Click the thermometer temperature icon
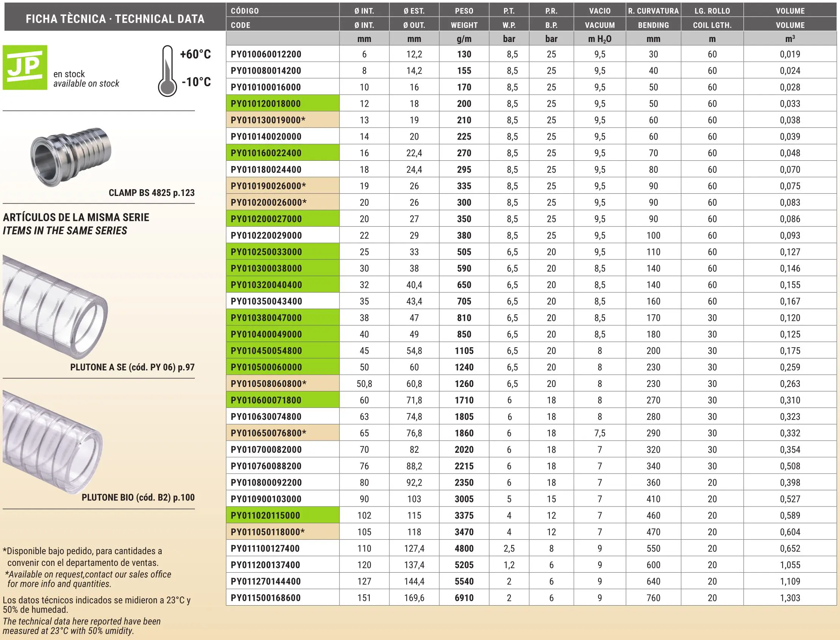Viewport: 840px width, 640px height. pyautogui.click(x=167, y=71)
